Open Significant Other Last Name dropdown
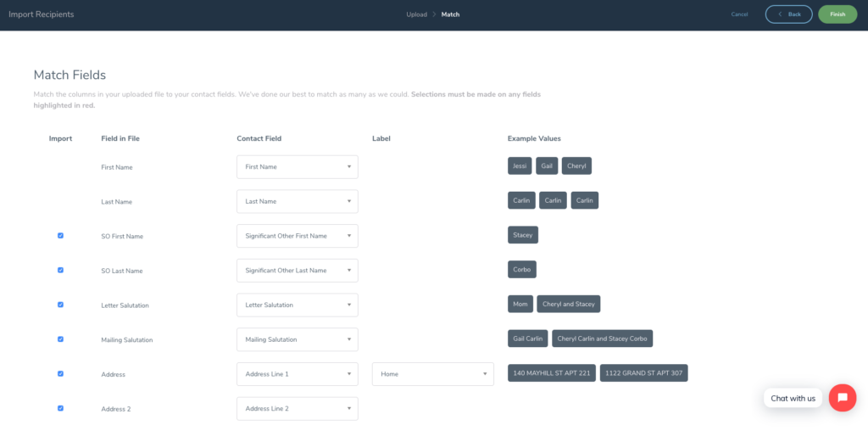Viewport: 868px width, 431px height. click(298, 271)
